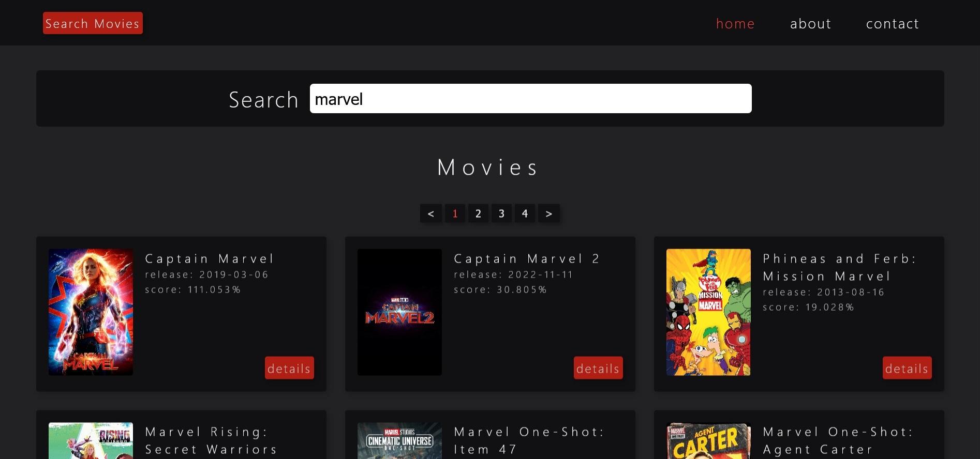Screen dimensions: 980x459
Task: Click the Marvel One-Shot Item 47 poster
Action: click(x=399, y=441)
